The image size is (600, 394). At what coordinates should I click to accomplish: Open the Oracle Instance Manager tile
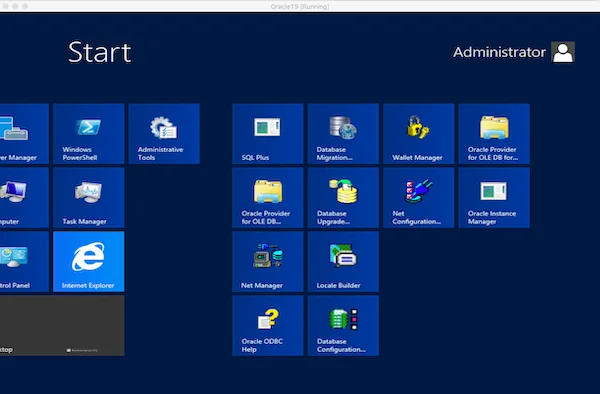click(x=494, y=197)
